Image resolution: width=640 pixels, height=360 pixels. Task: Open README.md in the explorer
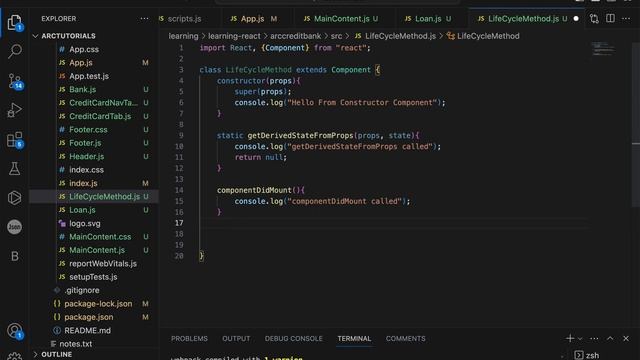[87, 331]
